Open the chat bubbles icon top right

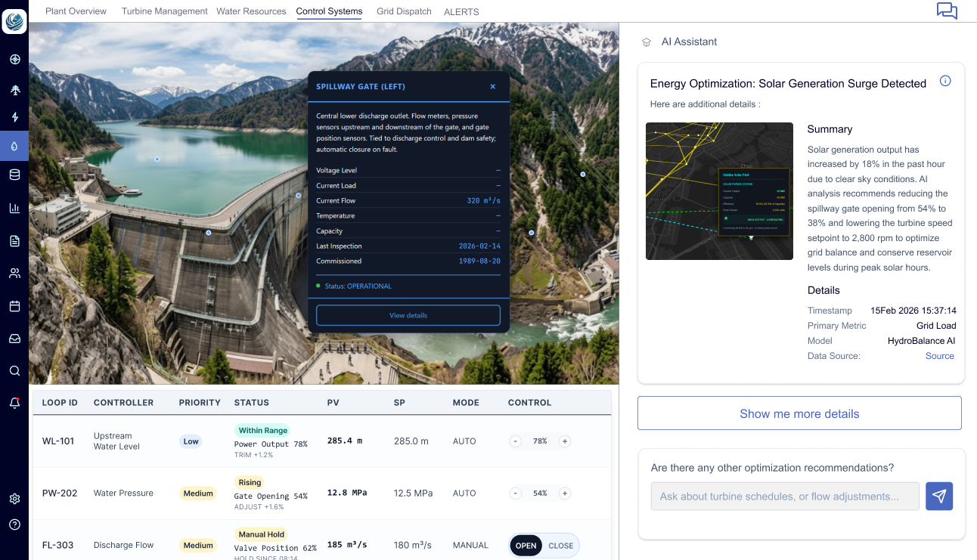[x=947, y=11]
